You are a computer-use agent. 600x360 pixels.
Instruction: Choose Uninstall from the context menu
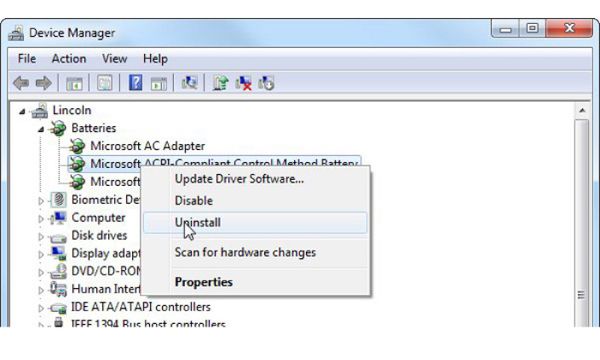click(255, 223)
